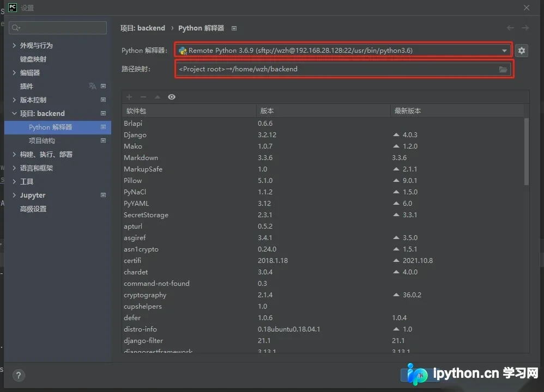Open 项目结构 settings page
The height and width of the screenshot is (392, 544).
[41, 140]
